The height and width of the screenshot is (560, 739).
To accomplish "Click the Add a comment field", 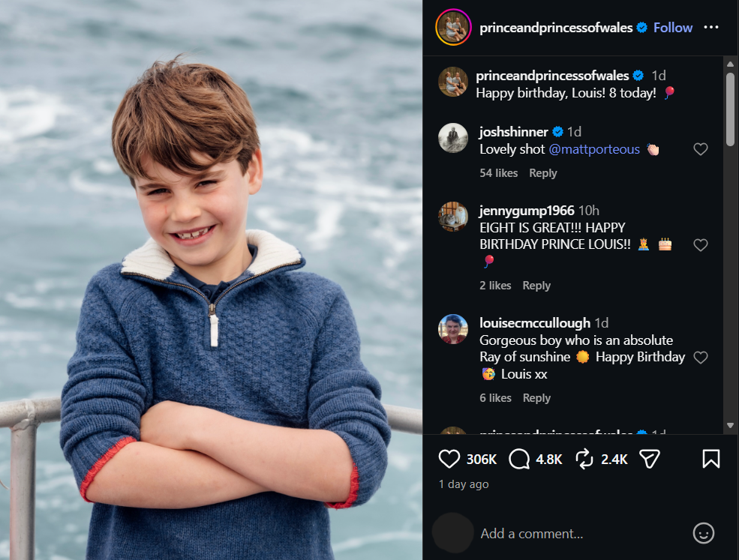I will [578, 534].
